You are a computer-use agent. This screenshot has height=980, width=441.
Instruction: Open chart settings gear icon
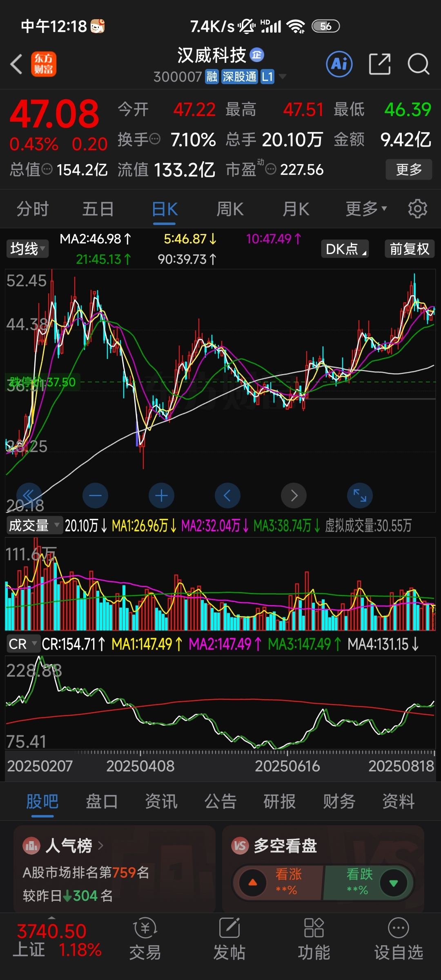pyautogui.click(x=418, y=209)
